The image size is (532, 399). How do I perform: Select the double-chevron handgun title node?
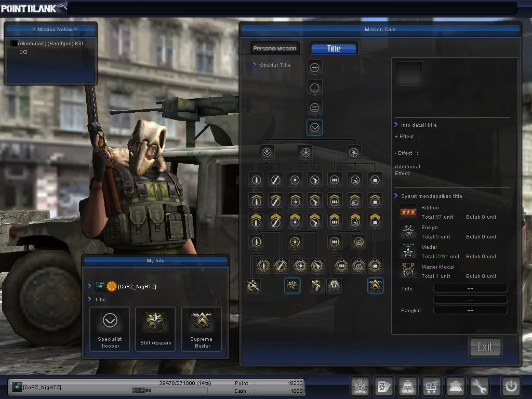tap(315, 220)
